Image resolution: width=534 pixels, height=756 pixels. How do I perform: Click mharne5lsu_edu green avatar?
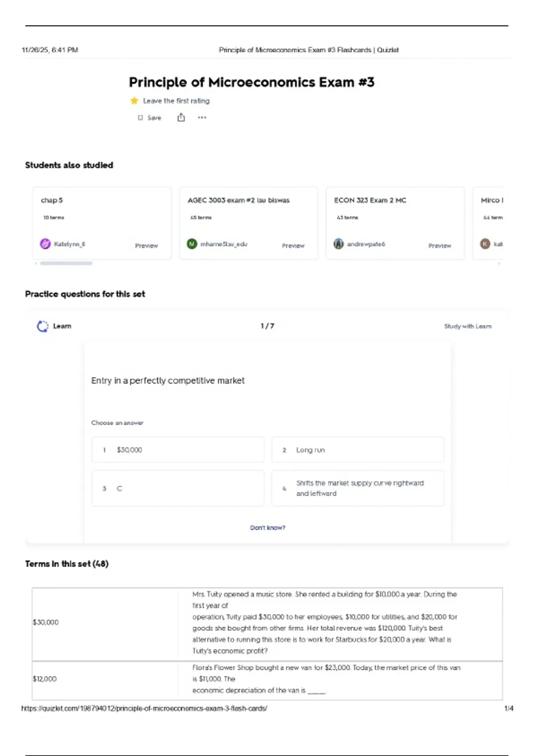point(192,244)
